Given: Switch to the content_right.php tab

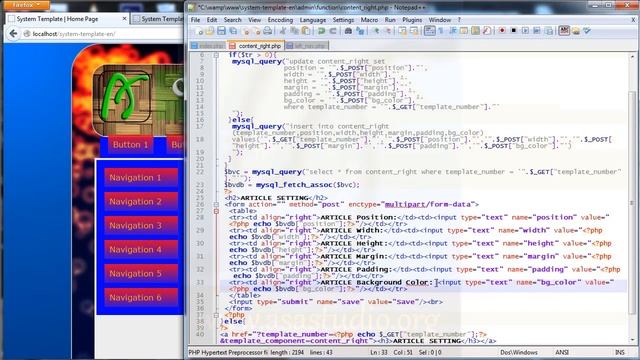Looking at the screenshot, I should coord(256,46).
